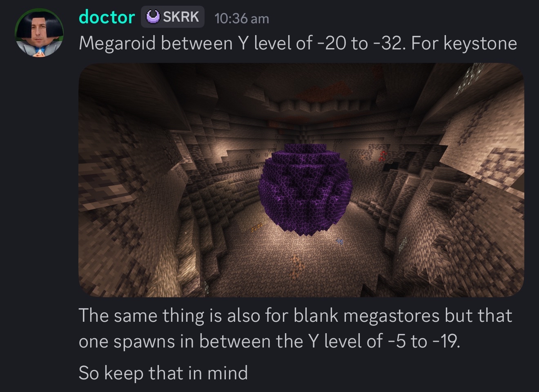Select the message text about Megaroid Y level
539x392 pixels.
click(298, 43)
